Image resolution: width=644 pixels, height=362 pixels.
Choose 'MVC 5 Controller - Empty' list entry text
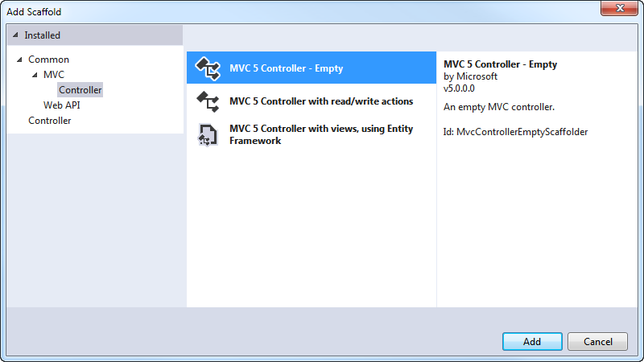(286, 68)
